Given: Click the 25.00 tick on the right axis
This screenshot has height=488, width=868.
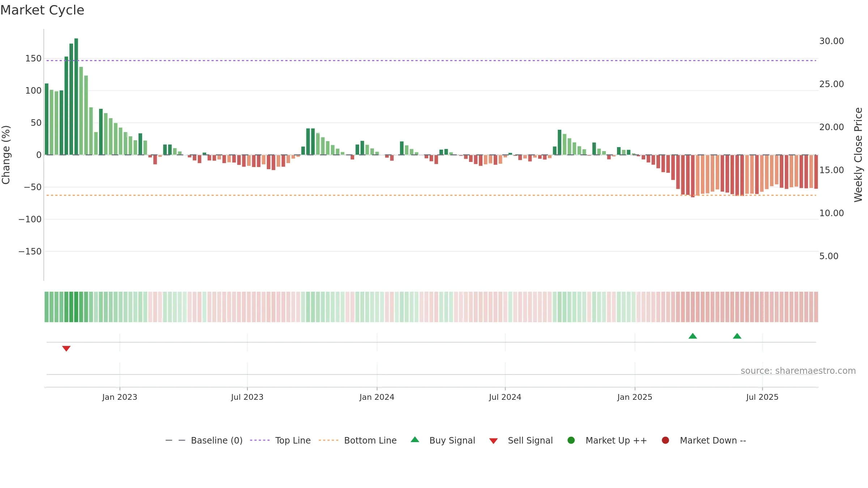Looking at the screenshot, I should [x=831, y=84].
